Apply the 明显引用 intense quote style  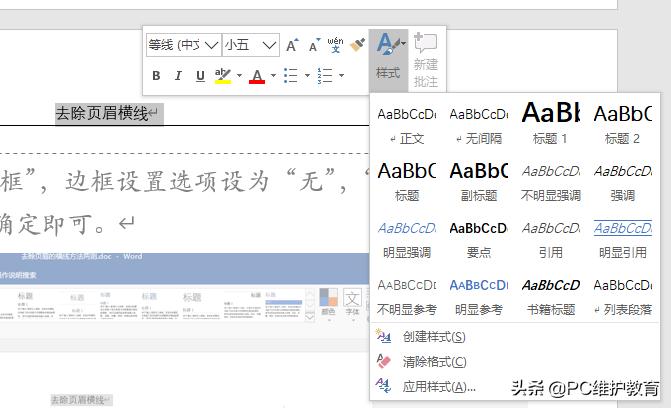(x=623, y=239)
